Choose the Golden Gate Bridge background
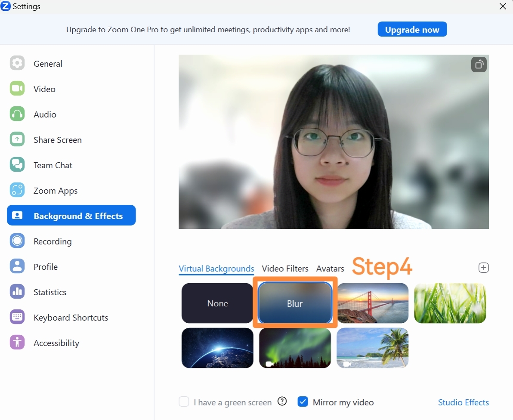This screenshot has height=420, width=513. coord(373,303)
